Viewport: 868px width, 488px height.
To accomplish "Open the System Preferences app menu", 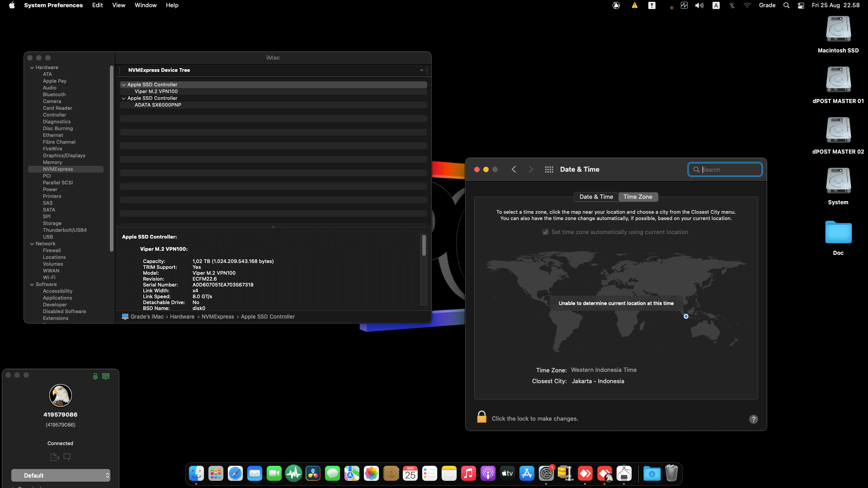I will 53,5.
